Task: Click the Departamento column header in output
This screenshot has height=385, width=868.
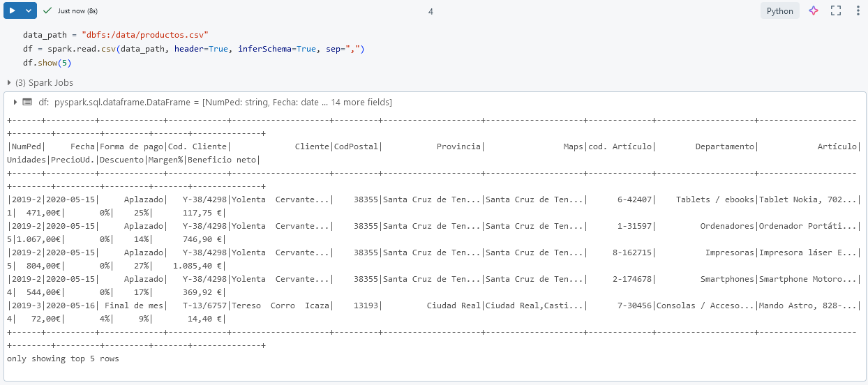Action: point(725,146)
